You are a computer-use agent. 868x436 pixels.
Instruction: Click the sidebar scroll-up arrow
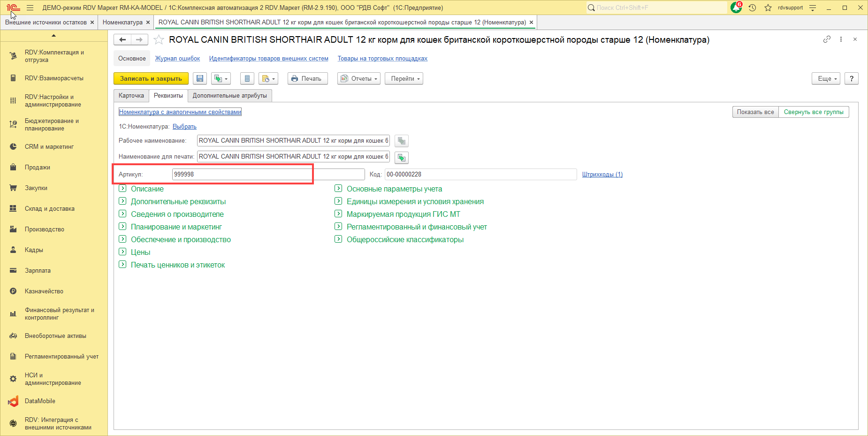[x=54, y=36]
